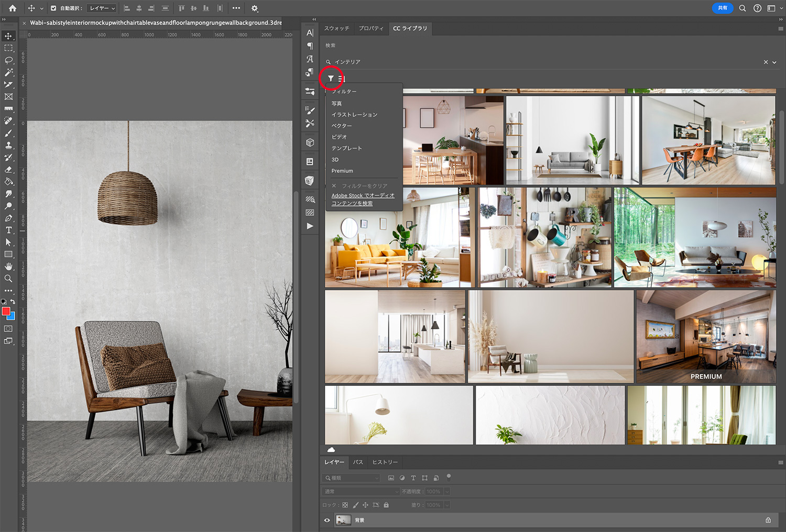Click the sort order icon beside the filter
This screenshot has height=532, width=786.
341,79
